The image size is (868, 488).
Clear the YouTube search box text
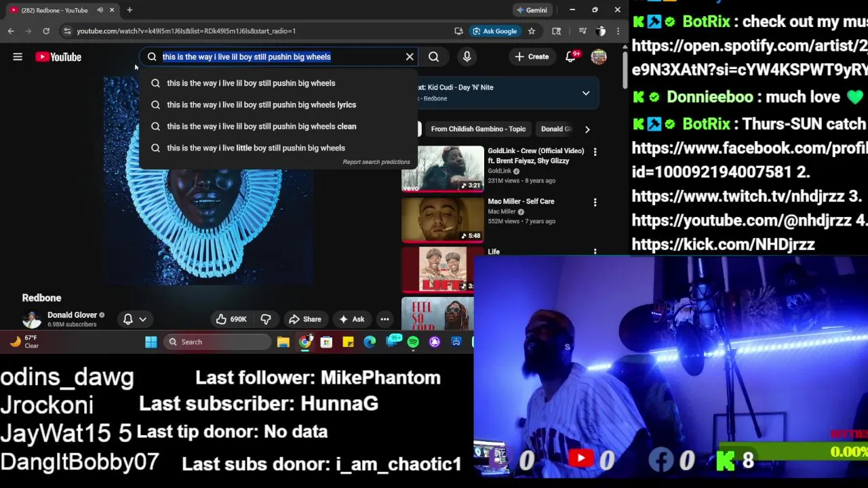tap(410, 57)
